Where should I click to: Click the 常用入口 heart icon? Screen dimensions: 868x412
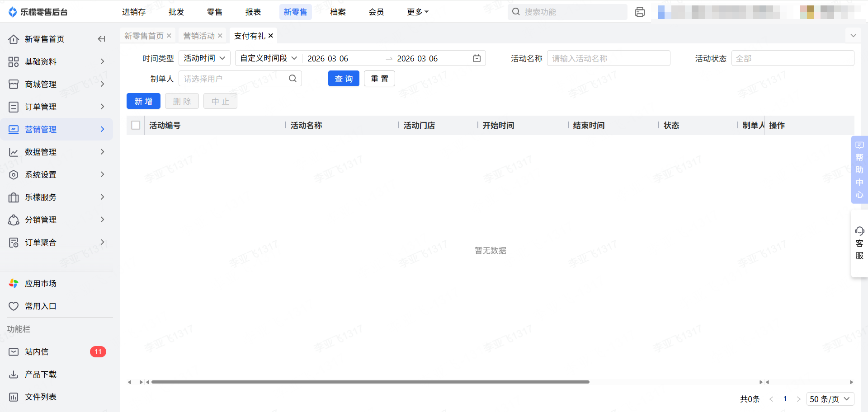pyautogui.click(x=14, y=306)
